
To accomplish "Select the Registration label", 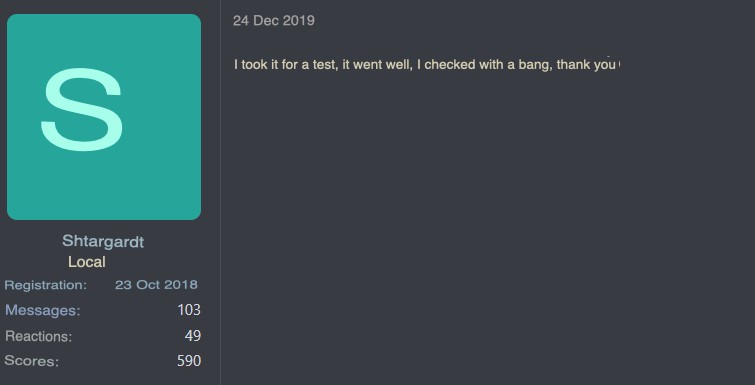I will point(46,285).
